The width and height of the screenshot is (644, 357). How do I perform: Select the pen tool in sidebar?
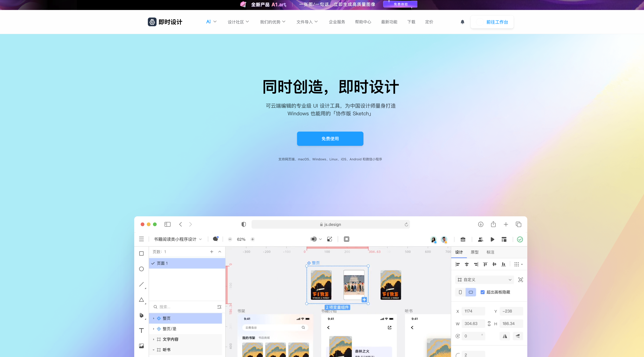click(141, 315)
